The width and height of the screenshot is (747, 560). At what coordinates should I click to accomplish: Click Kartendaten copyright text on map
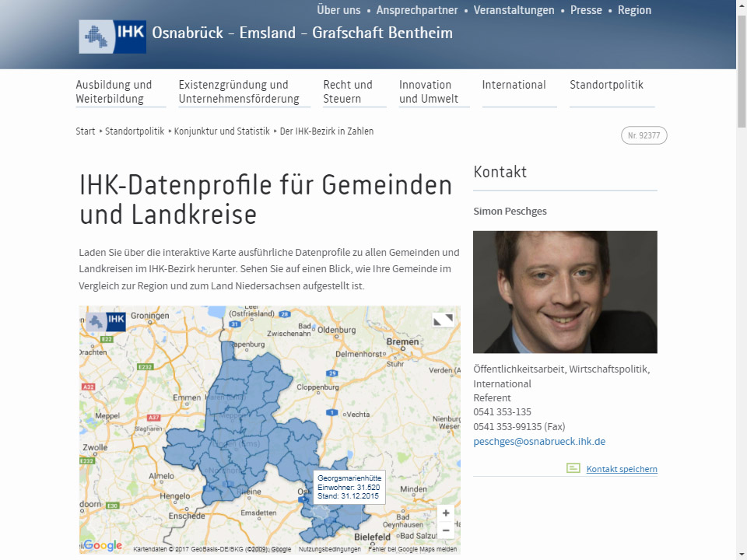point(212,549)
